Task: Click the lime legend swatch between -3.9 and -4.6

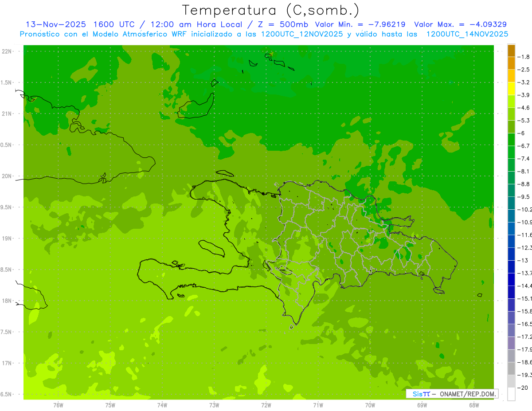Action: [x=511, y=102]
